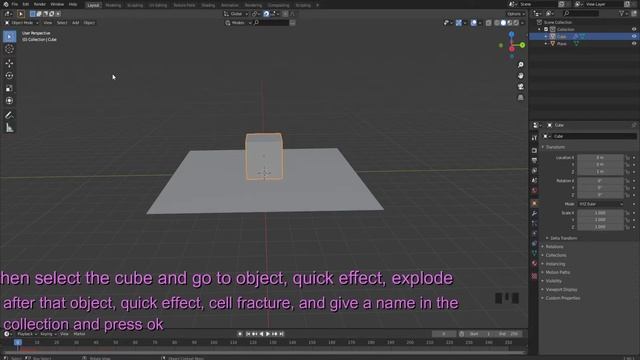640x360 pixels.
Task: Open the Object Mode dropdown
Action: (21, 23)
